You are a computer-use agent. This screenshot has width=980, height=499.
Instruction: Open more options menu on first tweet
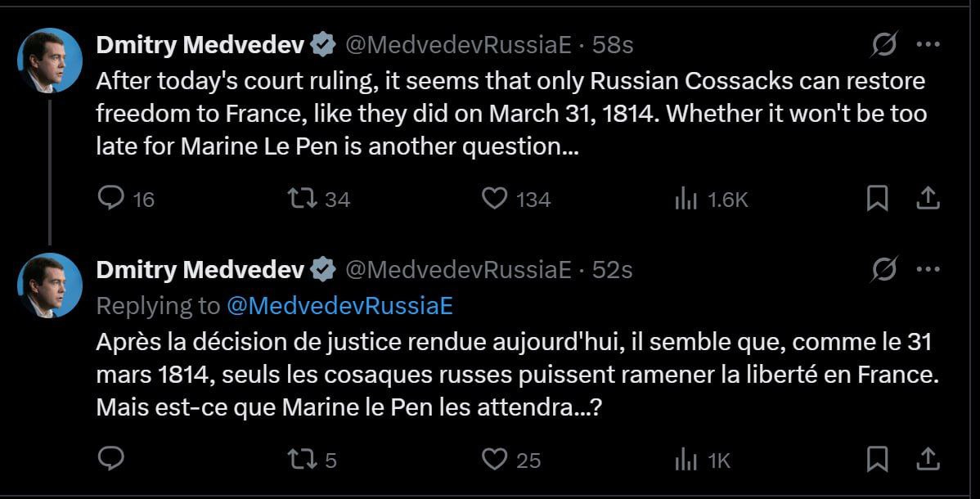[x=928, y=45]
